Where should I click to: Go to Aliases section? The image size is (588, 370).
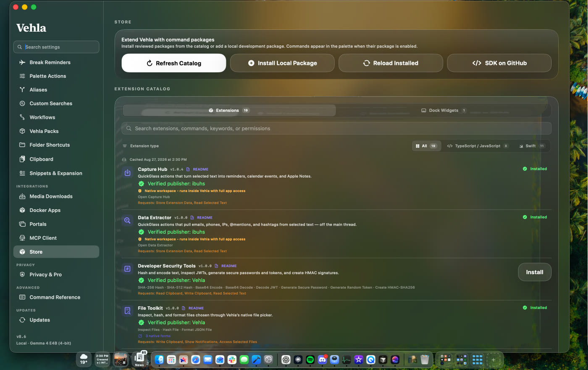pos(56,90)
